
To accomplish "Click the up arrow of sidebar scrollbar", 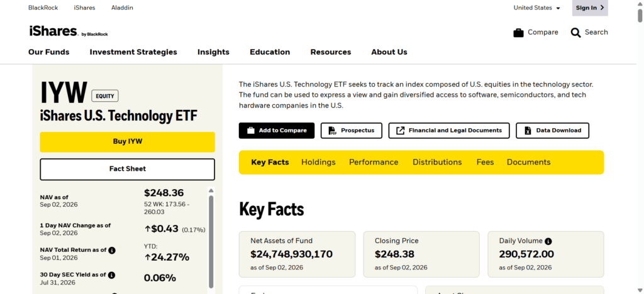I will click(x=211, y=191).
